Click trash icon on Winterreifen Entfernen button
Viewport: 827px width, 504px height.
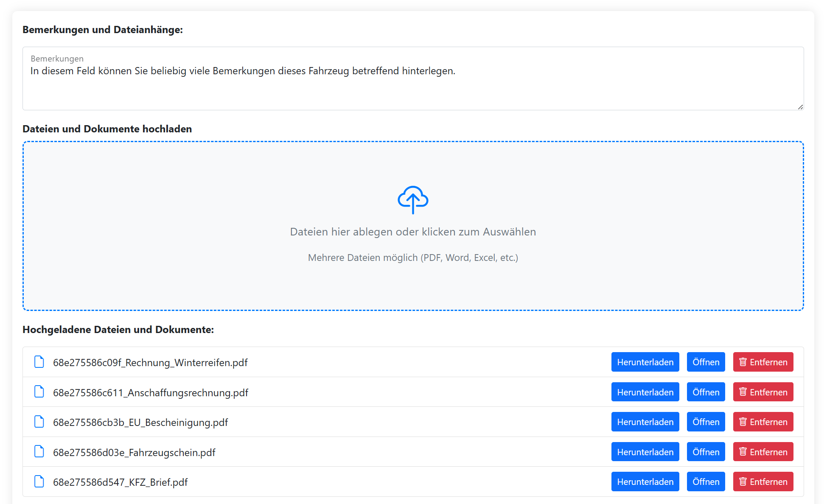click(743, 362)
